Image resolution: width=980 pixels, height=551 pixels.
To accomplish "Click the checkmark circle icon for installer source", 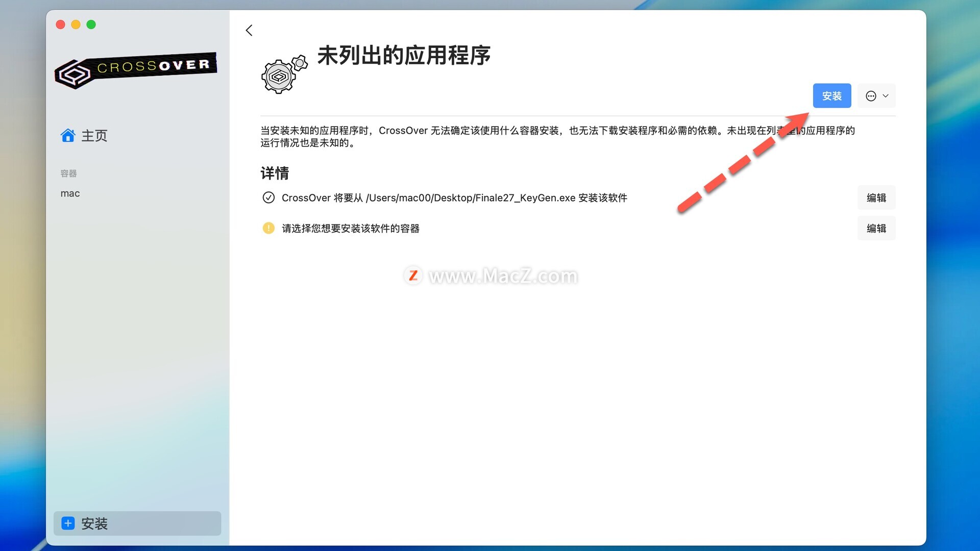I will click(268, 197).
